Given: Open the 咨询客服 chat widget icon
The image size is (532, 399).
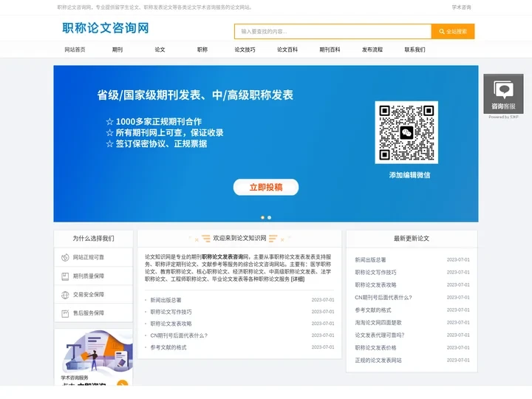Looking at the screenshot, I should pos(503,94).
